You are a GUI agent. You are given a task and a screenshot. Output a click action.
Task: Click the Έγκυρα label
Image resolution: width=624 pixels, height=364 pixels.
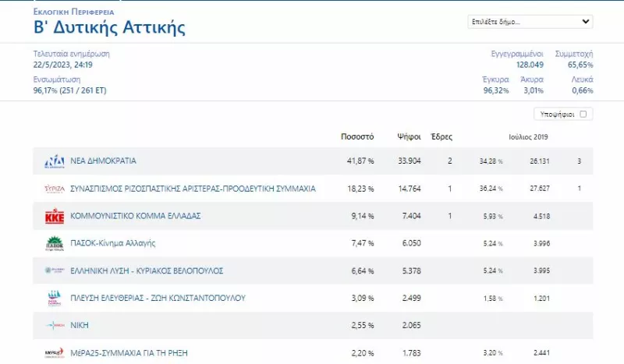coord(495,80)
